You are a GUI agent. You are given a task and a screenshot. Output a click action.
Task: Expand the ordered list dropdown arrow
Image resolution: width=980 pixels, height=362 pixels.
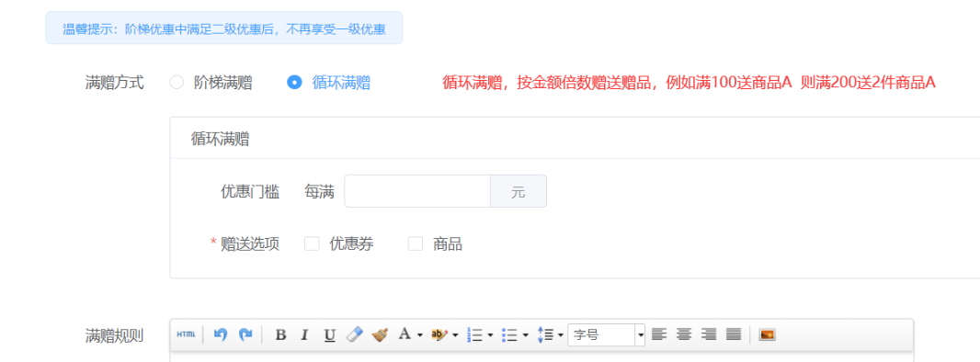(x=490, y=335)
